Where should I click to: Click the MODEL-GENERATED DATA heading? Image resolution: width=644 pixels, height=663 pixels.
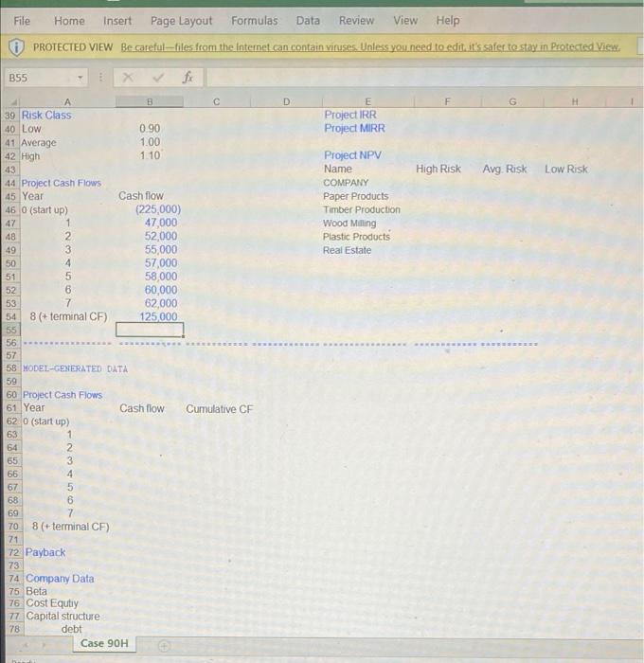click(x=75, y=368)
